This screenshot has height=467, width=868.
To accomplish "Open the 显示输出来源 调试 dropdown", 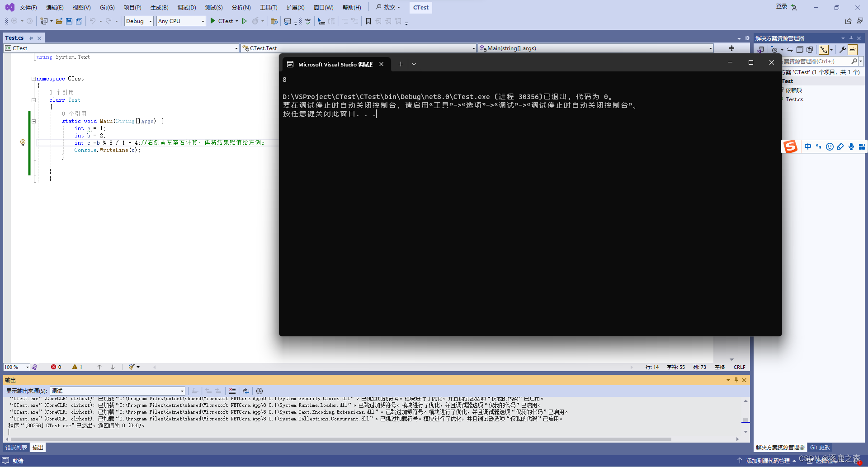I will [x=118, y=391].
